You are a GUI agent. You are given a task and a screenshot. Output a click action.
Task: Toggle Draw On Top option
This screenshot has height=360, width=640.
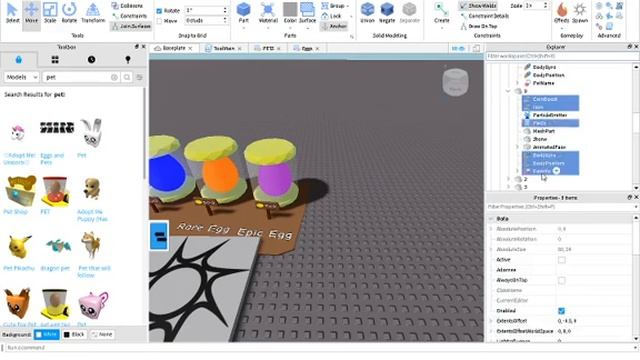(479, 26)
